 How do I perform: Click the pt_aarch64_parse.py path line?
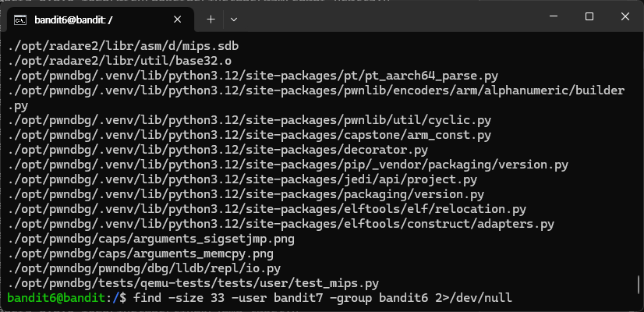coord(253,76)
